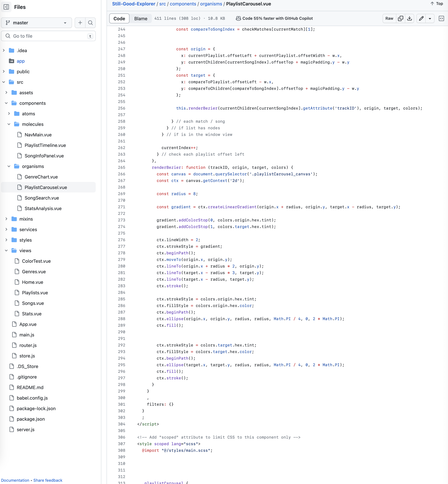Expand the public folder chevron

pos(4,72)
